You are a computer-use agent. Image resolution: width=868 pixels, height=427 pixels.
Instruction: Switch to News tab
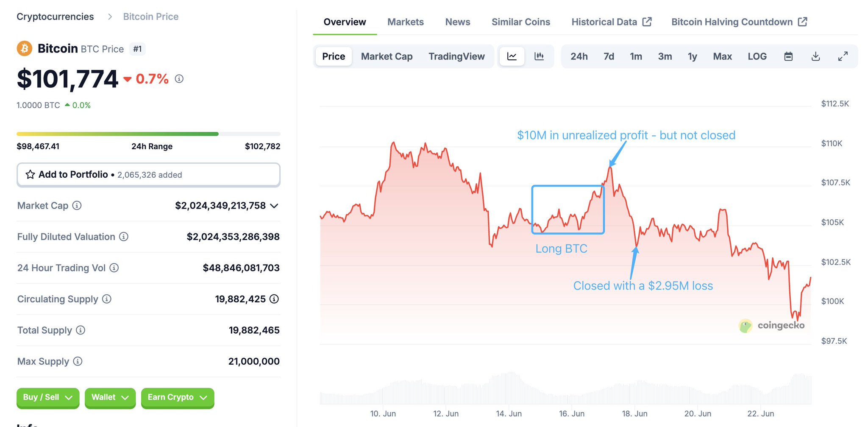(458, 22)
